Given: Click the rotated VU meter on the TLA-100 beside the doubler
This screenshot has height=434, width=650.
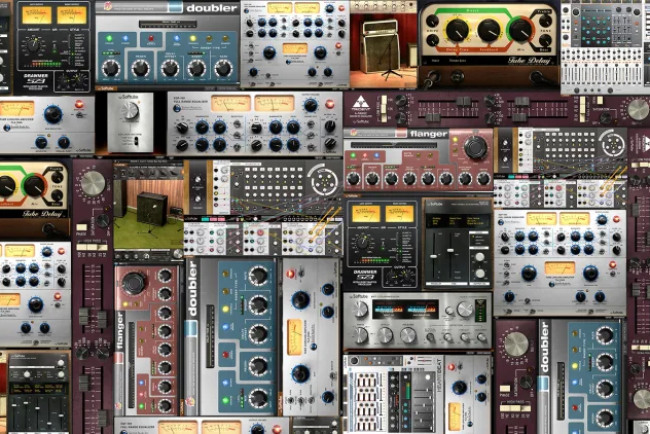Looking at the screenshot, I should 294,337.
